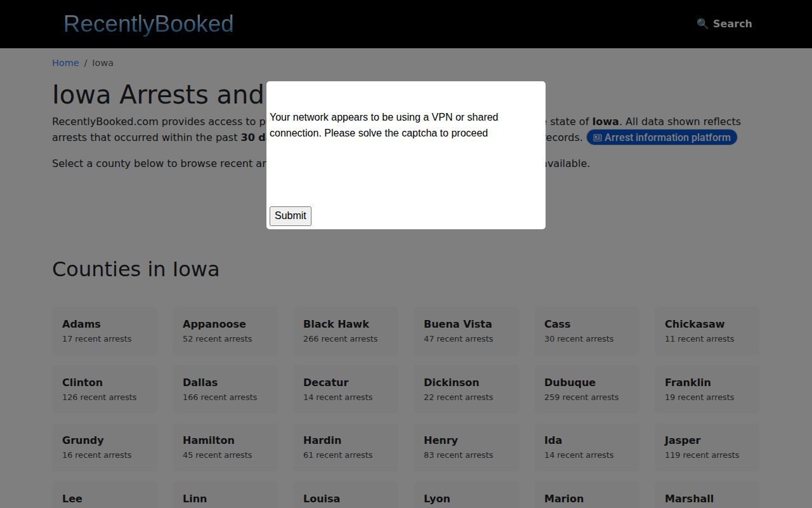Select the Dickinson county card
The width and height of the screenshot is (812, 508).
pyautogui.click(x=466, y=389)
